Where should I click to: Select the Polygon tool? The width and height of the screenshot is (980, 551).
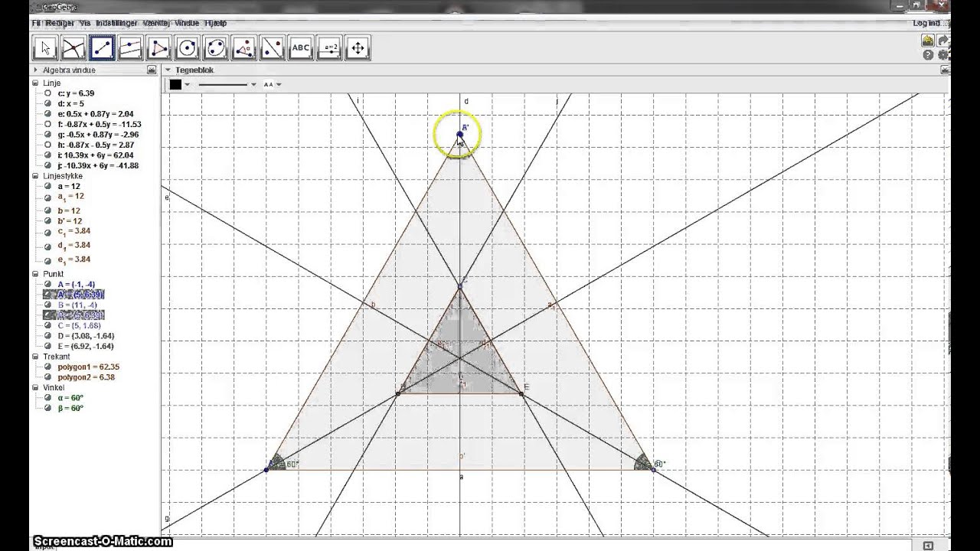coord(158,48)
